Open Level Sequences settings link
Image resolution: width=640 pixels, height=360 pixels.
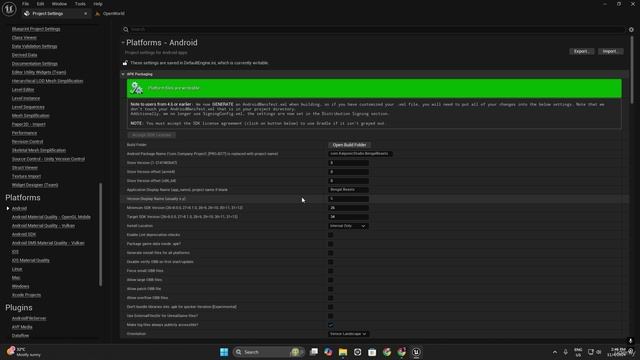(x=28, y=107)
